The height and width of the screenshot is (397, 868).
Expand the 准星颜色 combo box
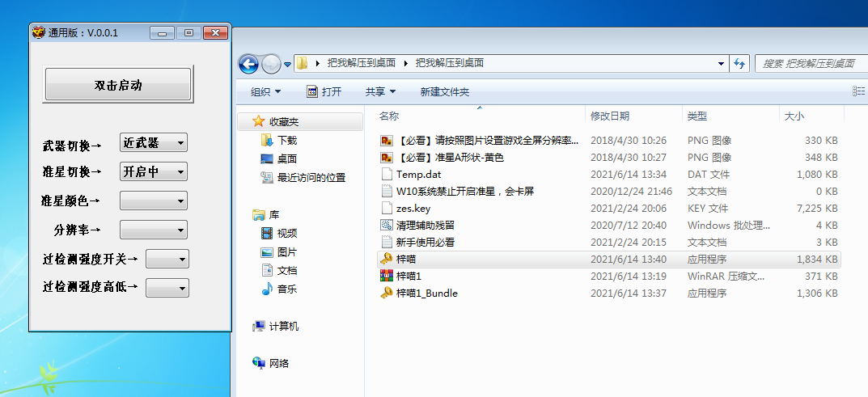tap(153, 201)
